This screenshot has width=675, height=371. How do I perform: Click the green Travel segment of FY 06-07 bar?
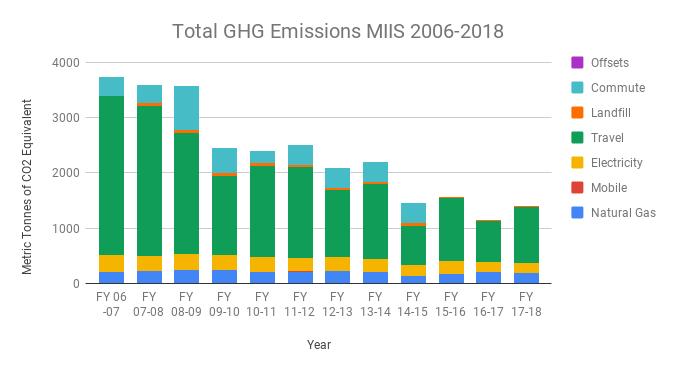(111, 176)
